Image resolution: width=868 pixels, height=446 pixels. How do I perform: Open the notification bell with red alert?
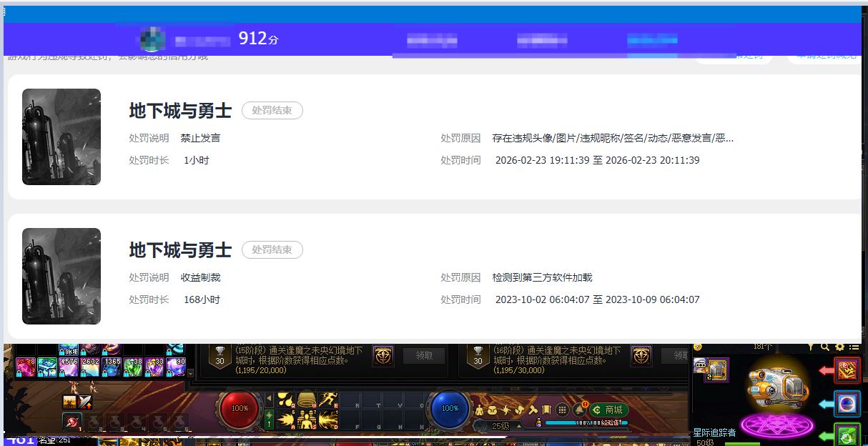[x=579, y=410]
